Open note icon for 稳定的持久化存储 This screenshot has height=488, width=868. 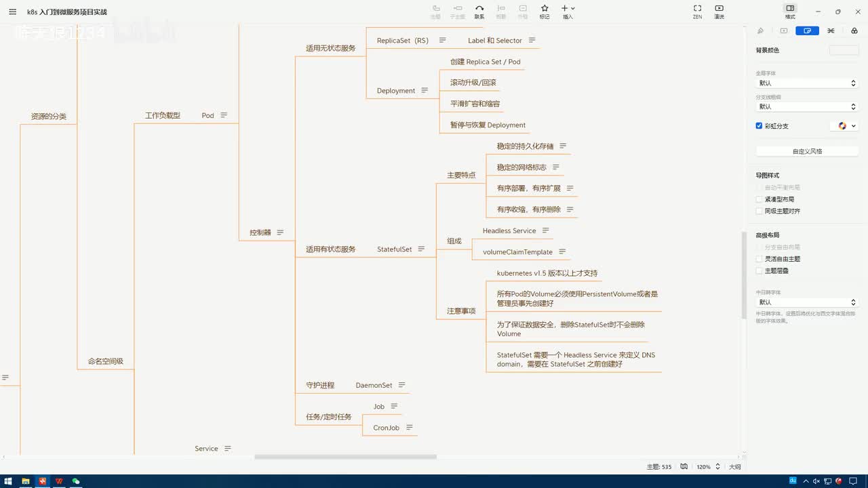pos(563,146)
